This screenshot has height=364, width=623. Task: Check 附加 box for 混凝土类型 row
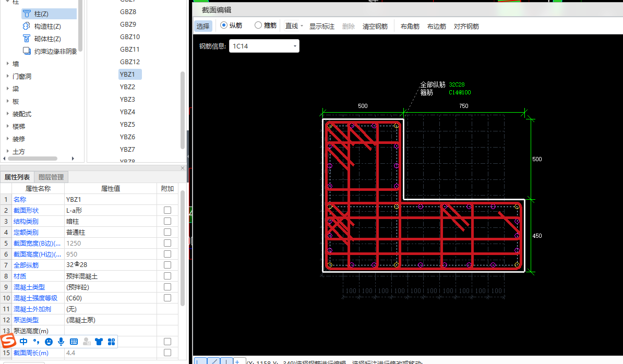tap(167, 287)
